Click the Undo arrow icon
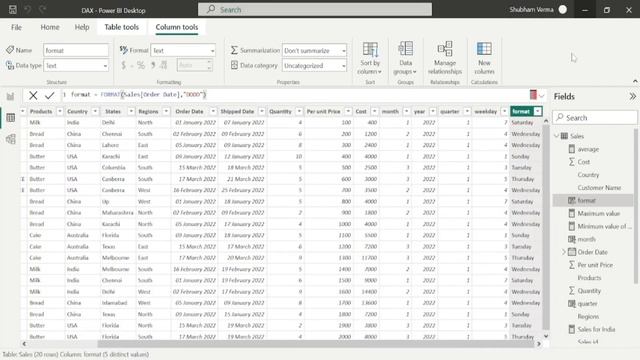The width and height of the screenshot is (640, 360). [27, 9]
